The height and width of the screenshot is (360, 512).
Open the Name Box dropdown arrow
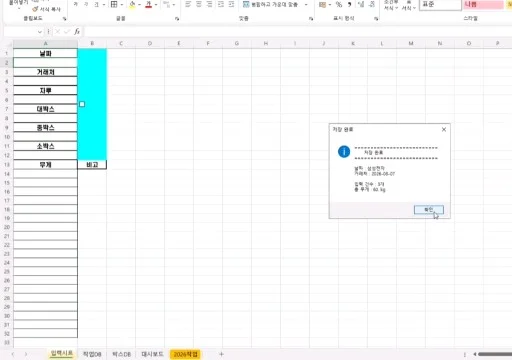point(40,32)
